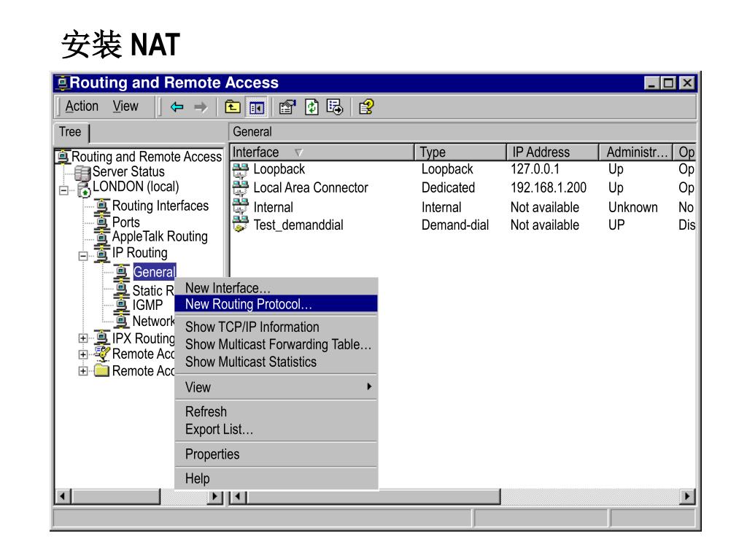
Task: Click the Up one level folder icon
Action: coord(233,106)
